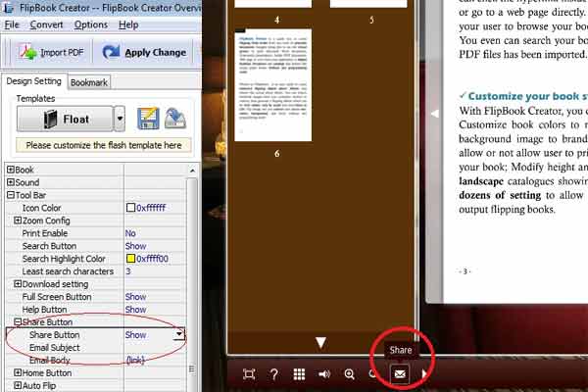
Task: Collapse the Tool Bar settings group
Action: 11,195
